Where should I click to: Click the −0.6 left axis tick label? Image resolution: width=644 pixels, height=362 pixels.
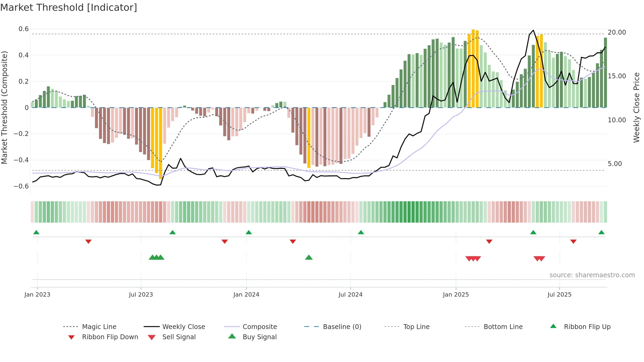click(21, 186)
